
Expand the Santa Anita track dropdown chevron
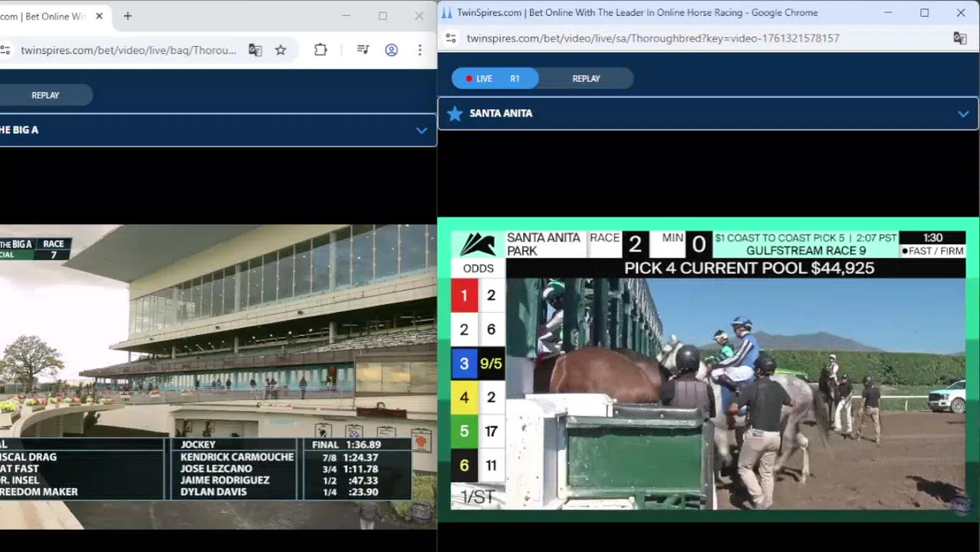(963, 113)
